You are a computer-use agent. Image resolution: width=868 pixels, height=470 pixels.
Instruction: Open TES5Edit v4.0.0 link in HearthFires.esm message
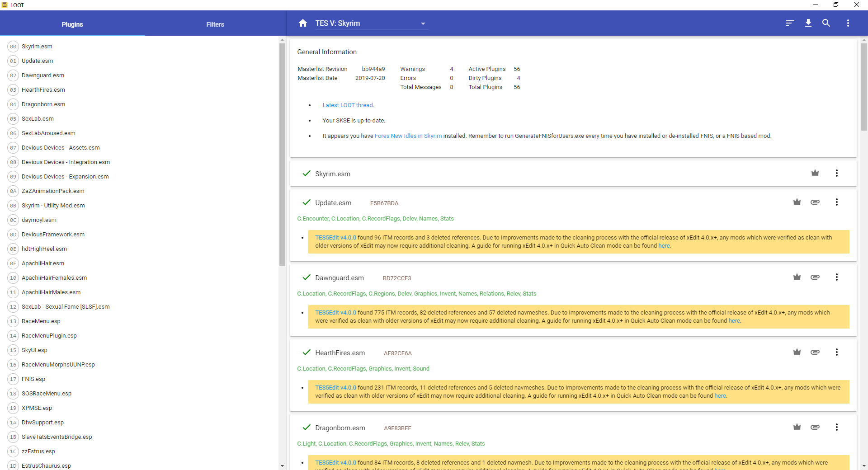[x=335, y=388]
